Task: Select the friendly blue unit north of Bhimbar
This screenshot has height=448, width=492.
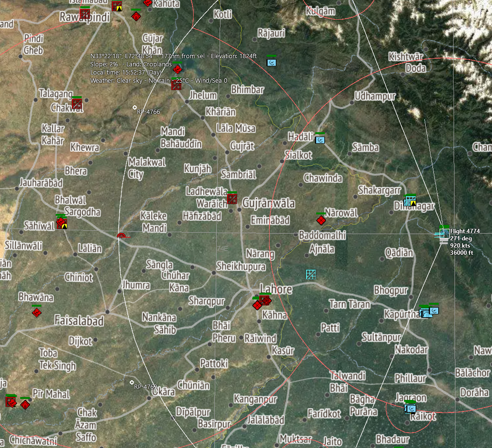Action: [x=271, y=62]
